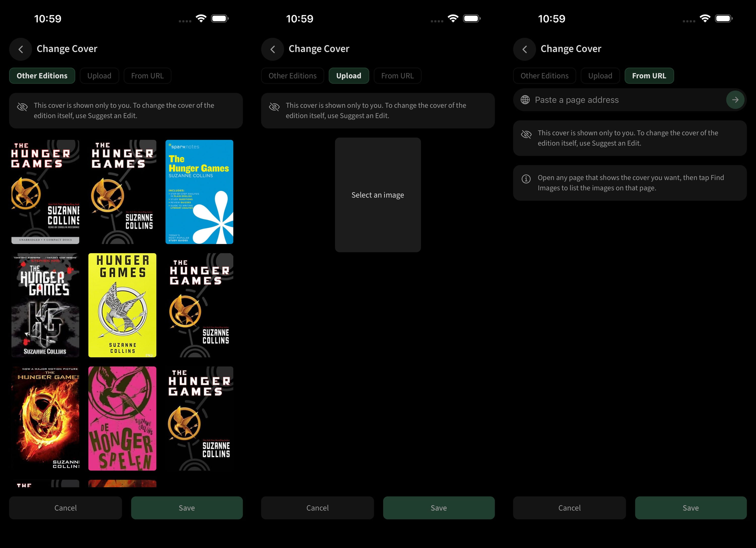
Task: Tap the privacy notice text on the Upload screen
Action: point(376,110)
